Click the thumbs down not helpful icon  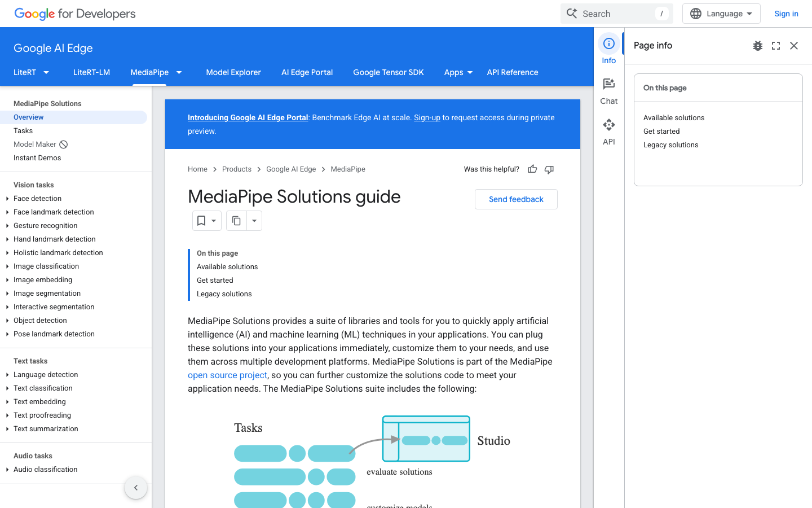[x=549, y=169]
